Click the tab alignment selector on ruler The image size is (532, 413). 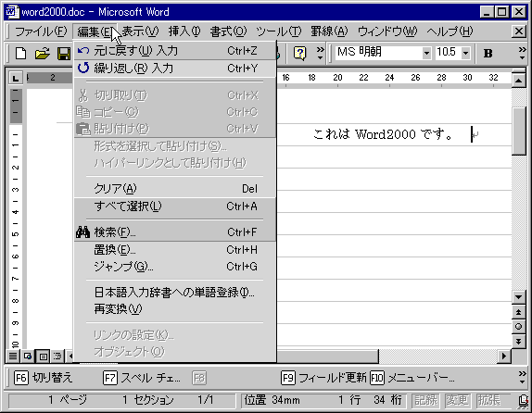(15, 78)
